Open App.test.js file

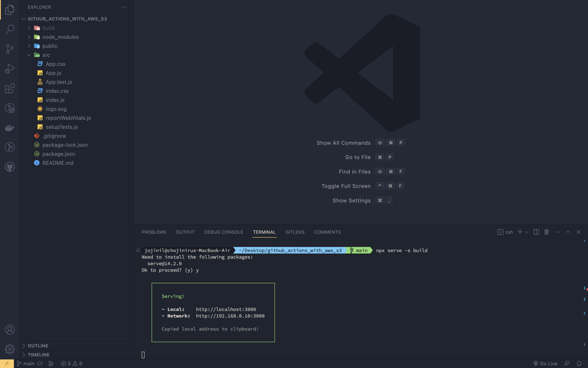click(x=76, y=82)
